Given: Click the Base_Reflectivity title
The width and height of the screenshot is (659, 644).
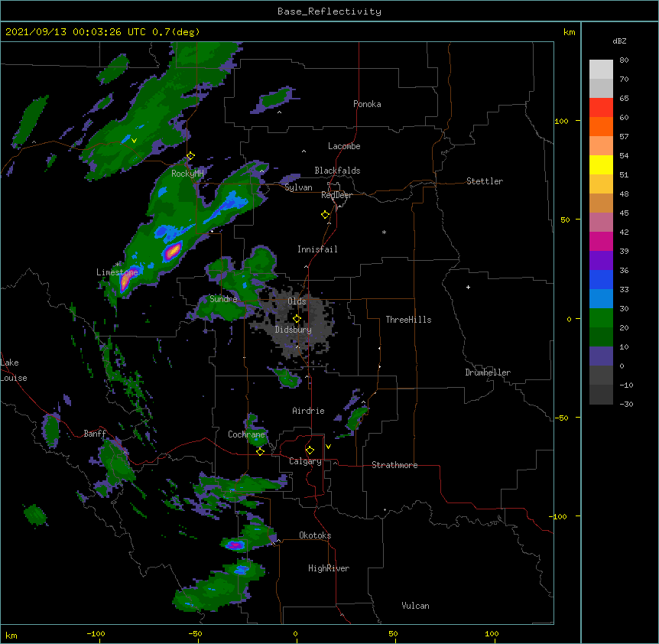Looking at the screenshot, I should pos(329,11).
